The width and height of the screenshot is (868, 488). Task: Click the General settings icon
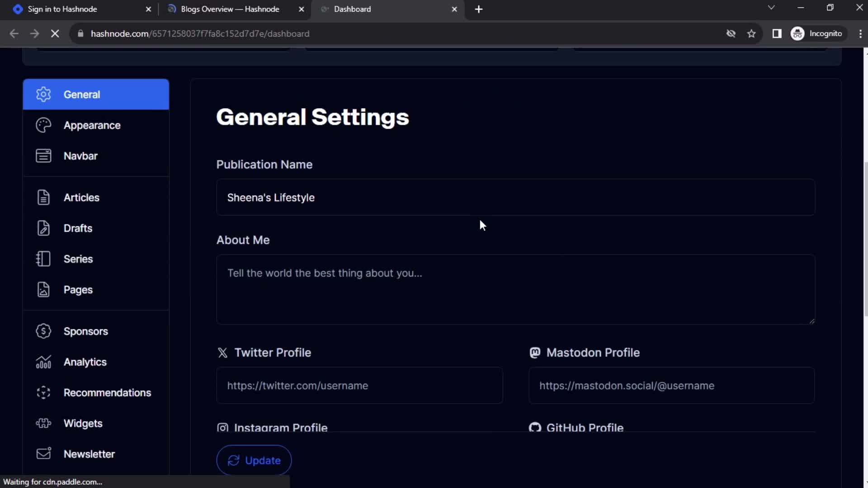43,94
